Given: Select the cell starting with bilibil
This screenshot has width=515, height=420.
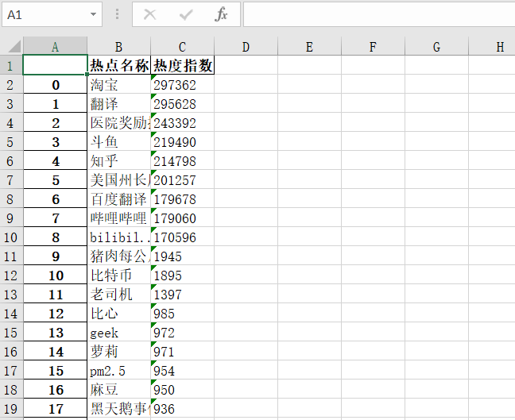Looking at the screenshot, I should pyautogui.click(x=119, y=237).
